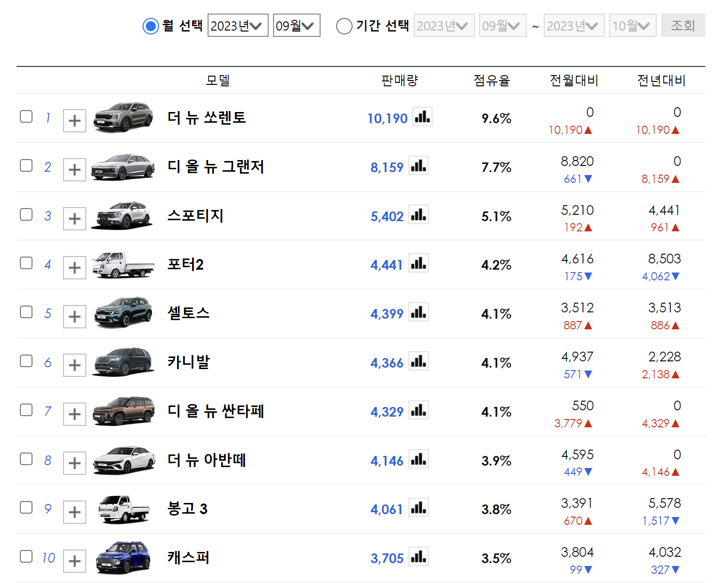Viewport: 728px width, 583px height.
Task: Check the checkbox for rank 1 쏘렌토
Action: tap(26, 116)
